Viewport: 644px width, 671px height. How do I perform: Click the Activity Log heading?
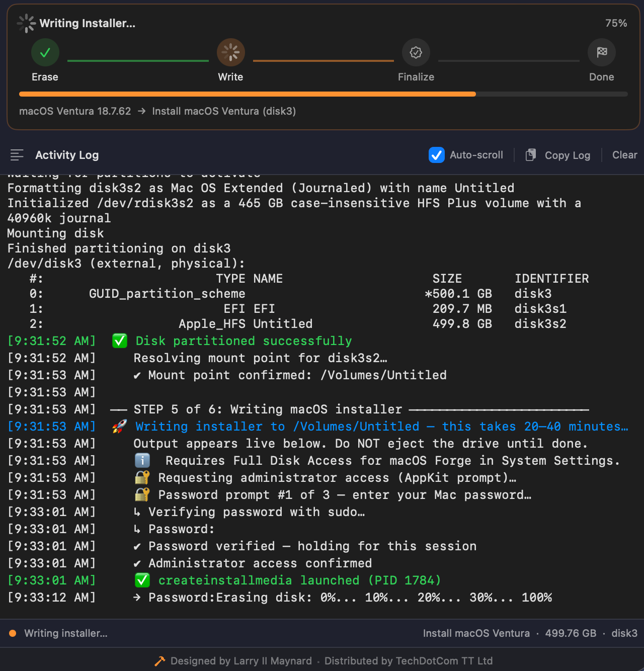coord(67,155)
